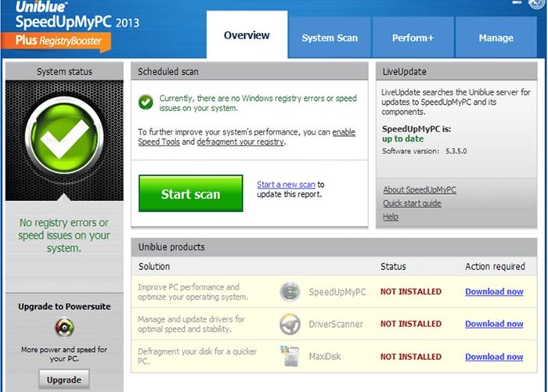Click the MaxiDisk product icon
The height and width of the screenshot is (392, 548).
[290, 356]
